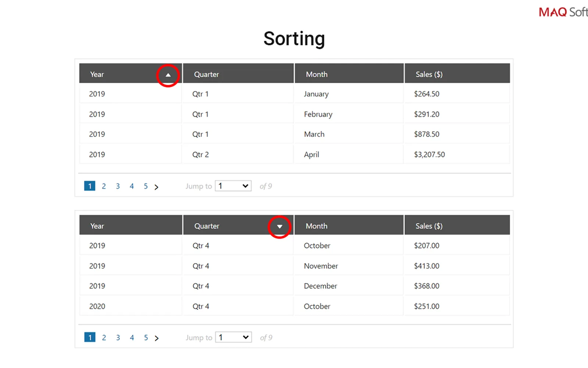Click the $251.00 sales cell
The height and width of the screenshot is (368, 588).
[457, 306]
